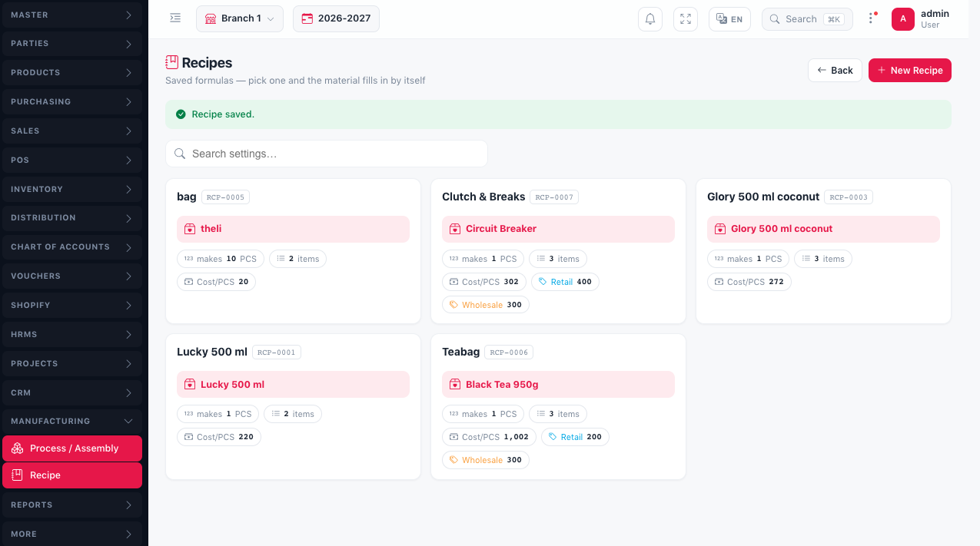The height and width of the screenshot is (546, 980).
Task: Click the RCP-0001 code badge
Action: [277, 352]
